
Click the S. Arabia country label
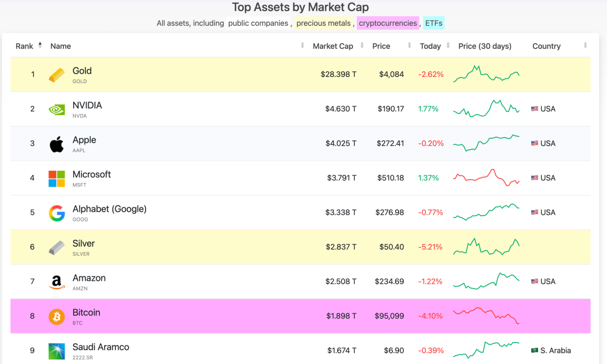pyautogui.click(x=555, y=351)
